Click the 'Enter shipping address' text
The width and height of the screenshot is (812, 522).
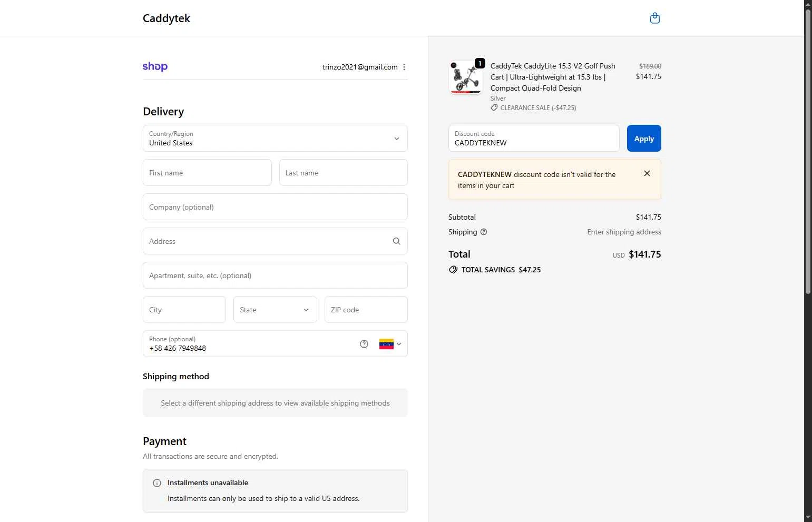point(624,232)
